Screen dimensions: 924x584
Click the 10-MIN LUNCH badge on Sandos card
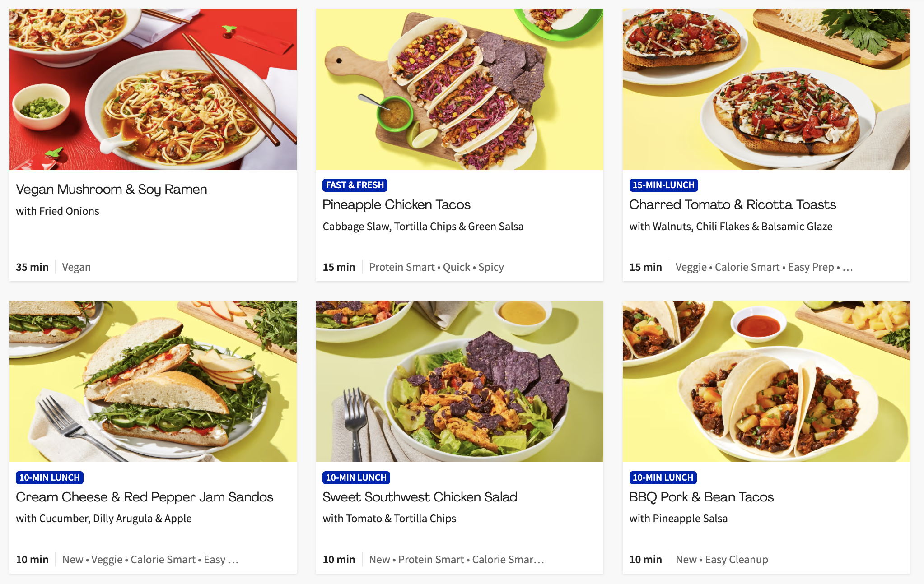(x=50, y=477)
